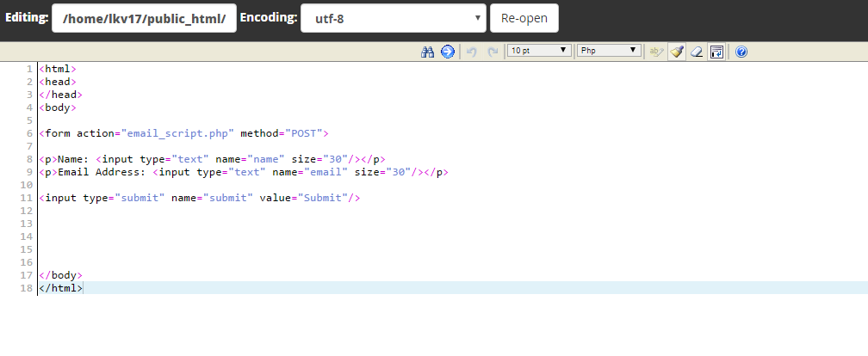
Task: Click the 'Submit' value string on line 11
Action: click(323, 198)
